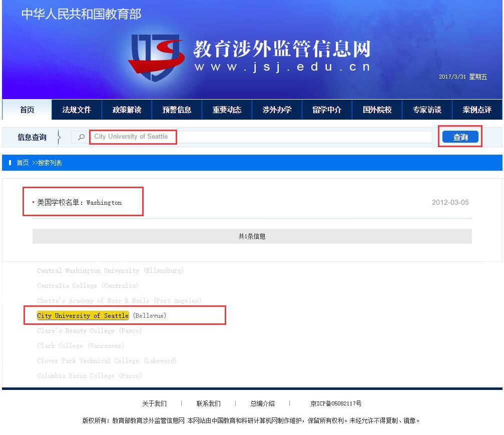
Task: Click Clare's Beauty College (Pasco) row
Action: click(x=90, y=330)
